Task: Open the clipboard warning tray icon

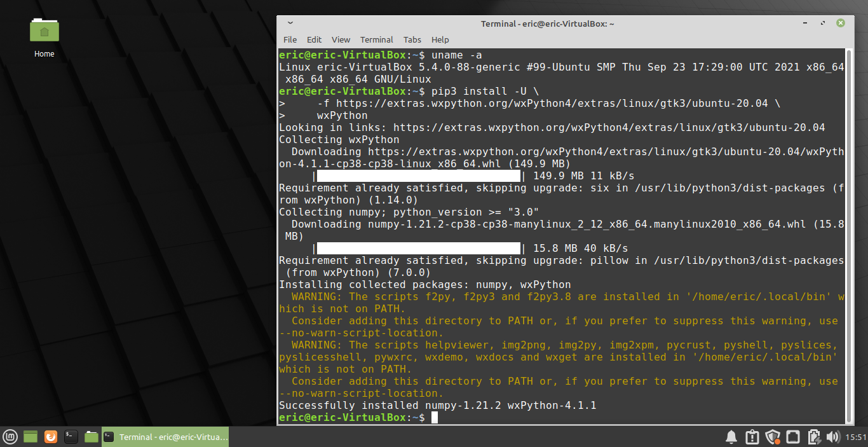Action: pyautogui.click(x=752, y=437)
